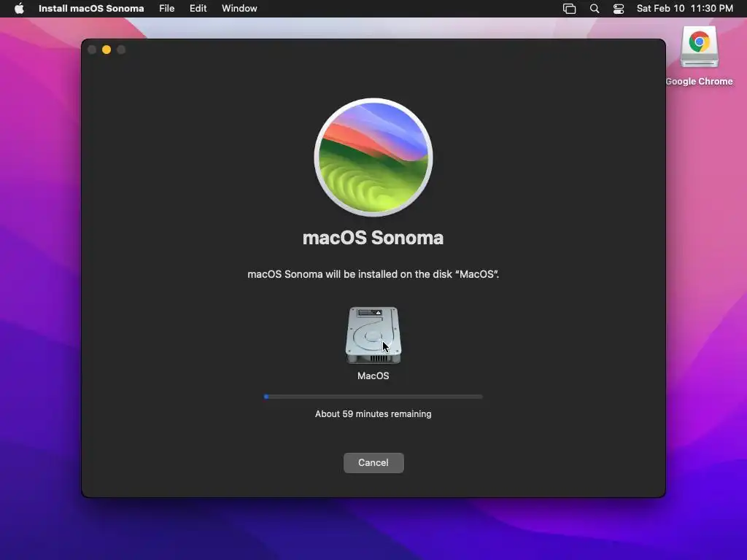Open the Install macOS Sonoma app menu
The image size is (747, 560).
point(91,9)
